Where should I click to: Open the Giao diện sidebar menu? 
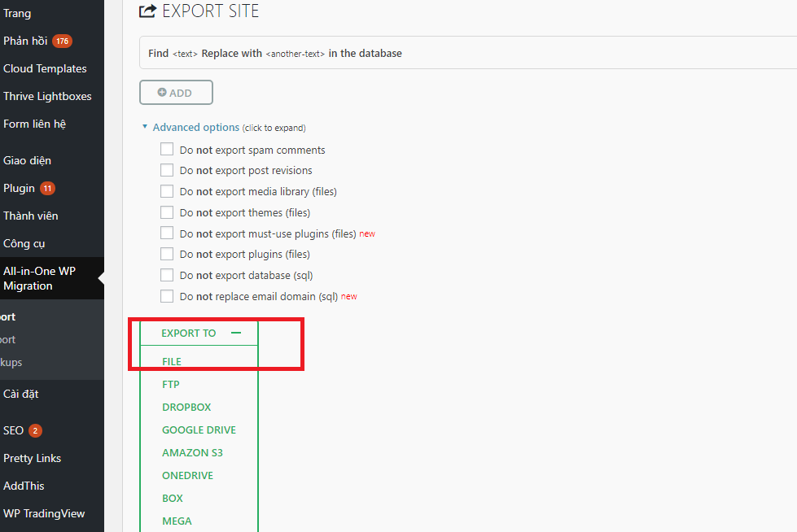tap(27, 160)
